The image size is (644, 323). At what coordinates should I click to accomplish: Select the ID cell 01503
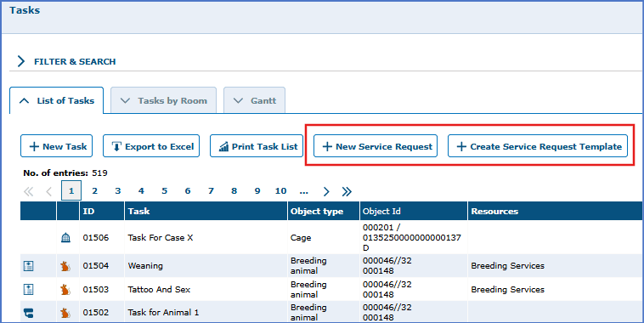[96, 290]
